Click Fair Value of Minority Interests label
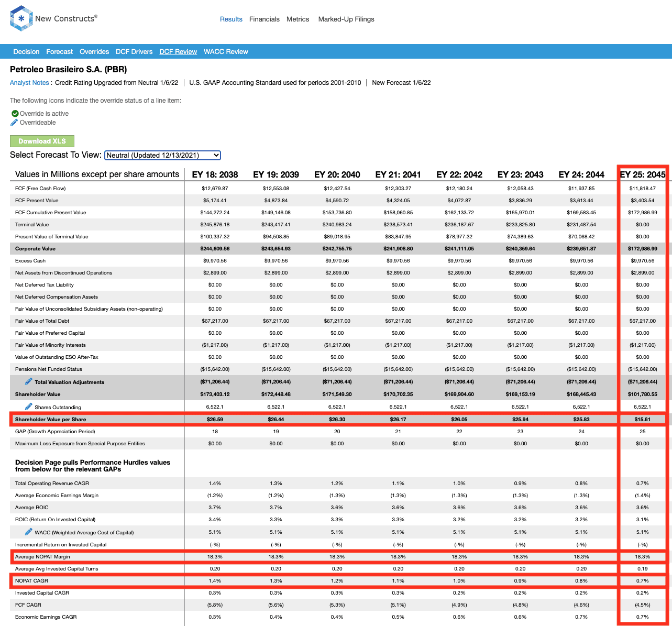672x626 pixels. click(50, 345)
